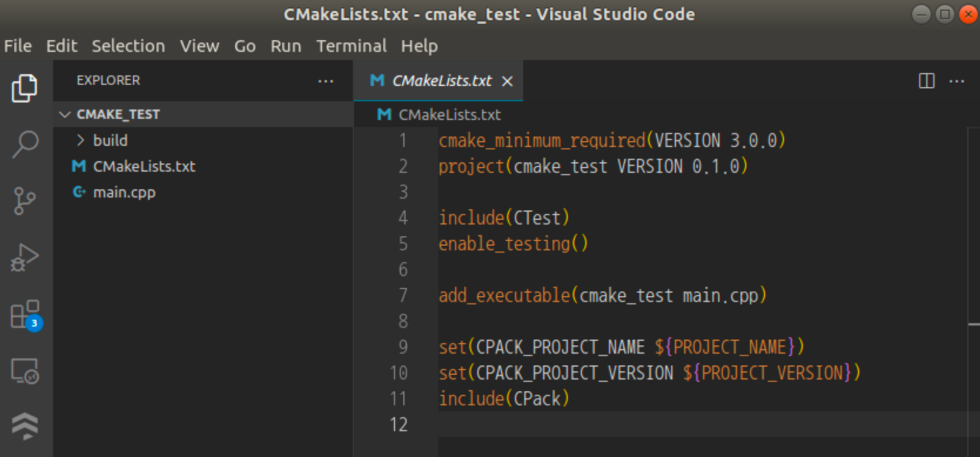The image size is (980, 457).
Task: Minimize the Visual Studio Code window
Action: coord(921,14)
